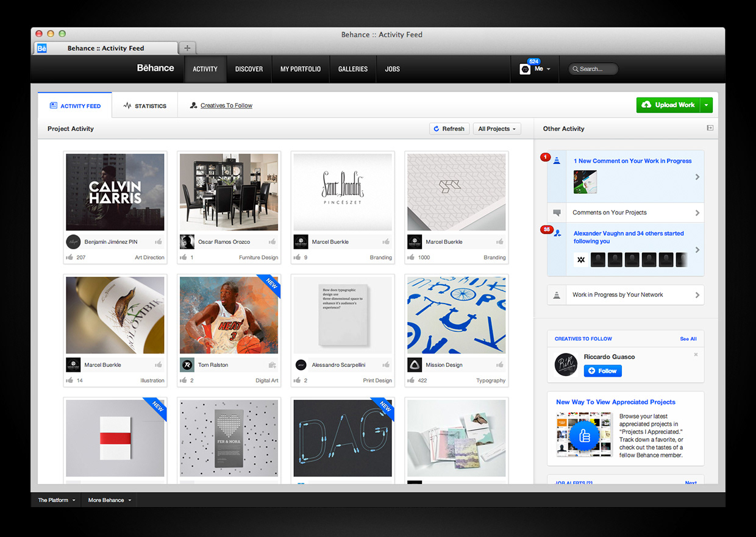Click Riccardo Guasco's profile avatar

coord(566,364)
